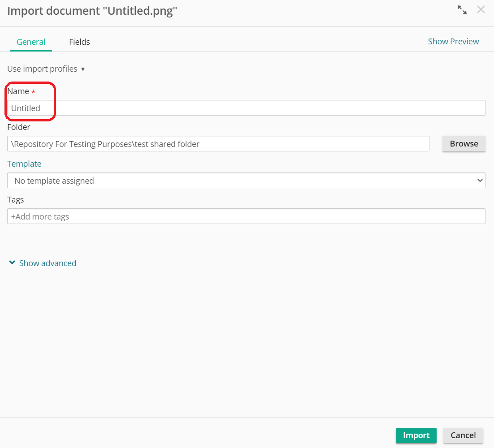Screen dimensions: 494x448
Task: Click the dialog title text
Action: [92, 10]
